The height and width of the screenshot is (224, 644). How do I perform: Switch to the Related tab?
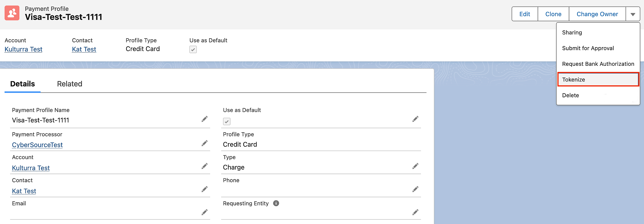(x=70, y=84)
